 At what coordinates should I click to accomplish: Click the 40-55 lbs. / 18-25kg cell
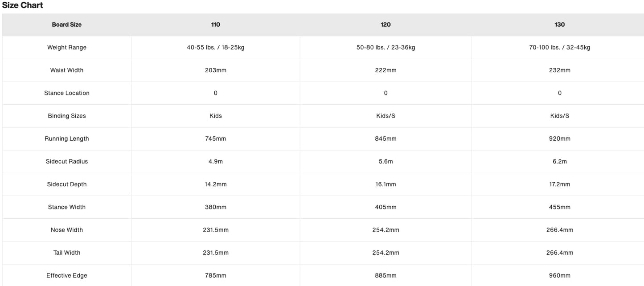(216, 48)
